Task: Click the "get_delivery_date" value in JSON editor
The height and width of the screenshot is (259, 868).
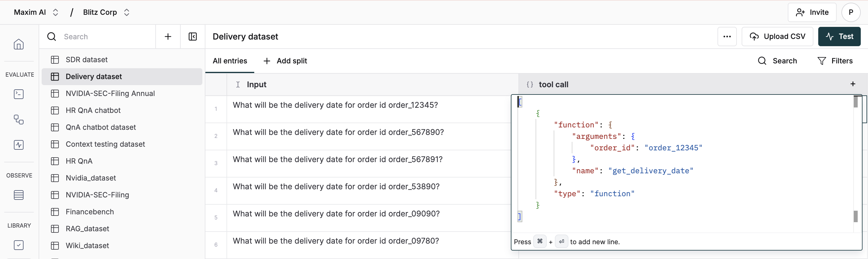Action: [651, 171]
